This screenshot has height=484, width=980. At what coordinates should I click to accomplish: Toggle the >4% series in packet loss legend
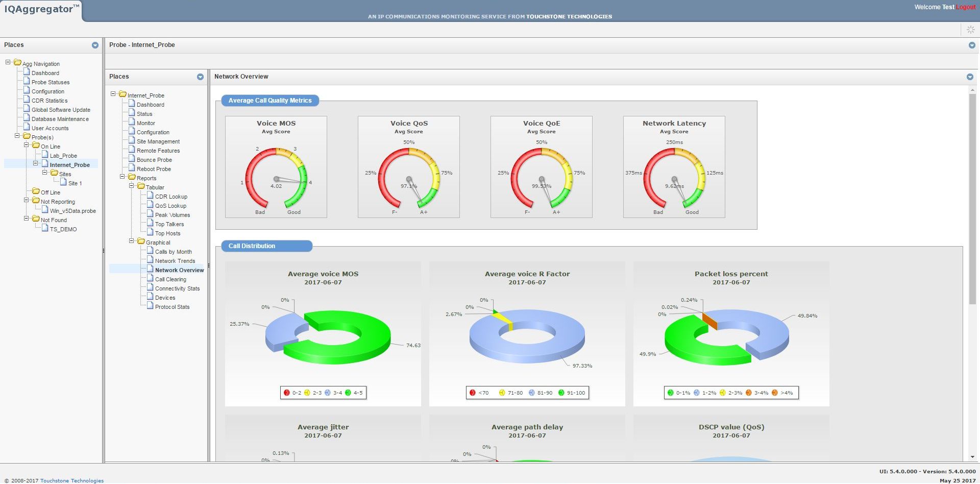[782, 393]
